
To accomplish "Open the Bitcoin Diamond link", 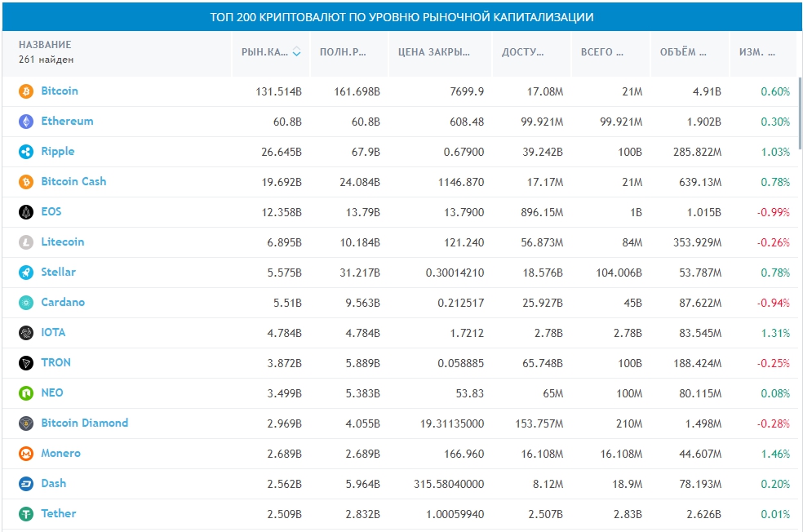I will 85,423.
